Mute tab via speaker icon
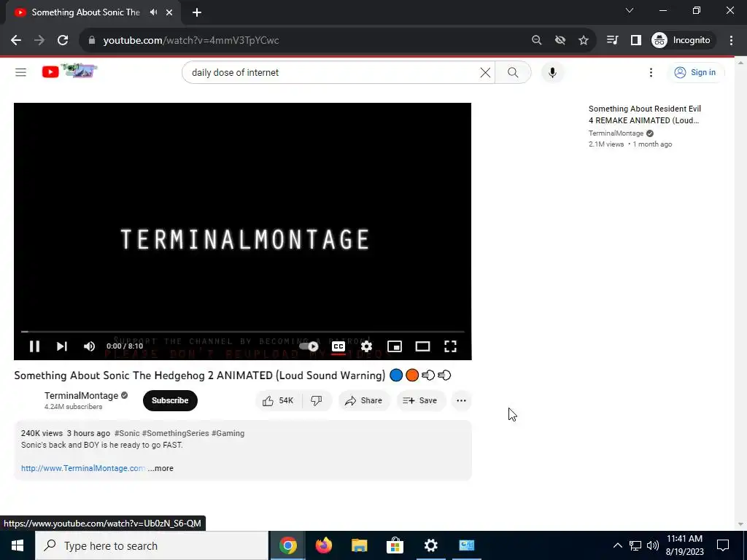Screen dimensions: 747x560 click(x=153, y=12)
